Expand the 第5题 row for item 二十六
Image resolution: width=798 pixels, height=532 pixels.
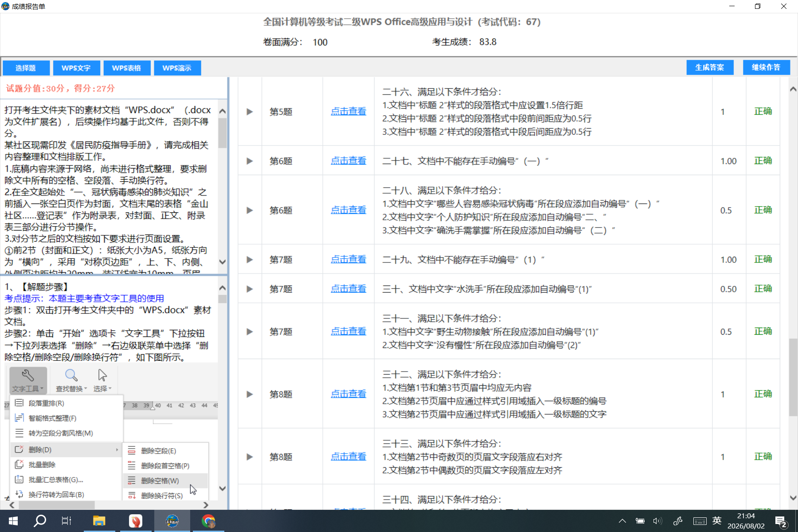tap(250, 112)
